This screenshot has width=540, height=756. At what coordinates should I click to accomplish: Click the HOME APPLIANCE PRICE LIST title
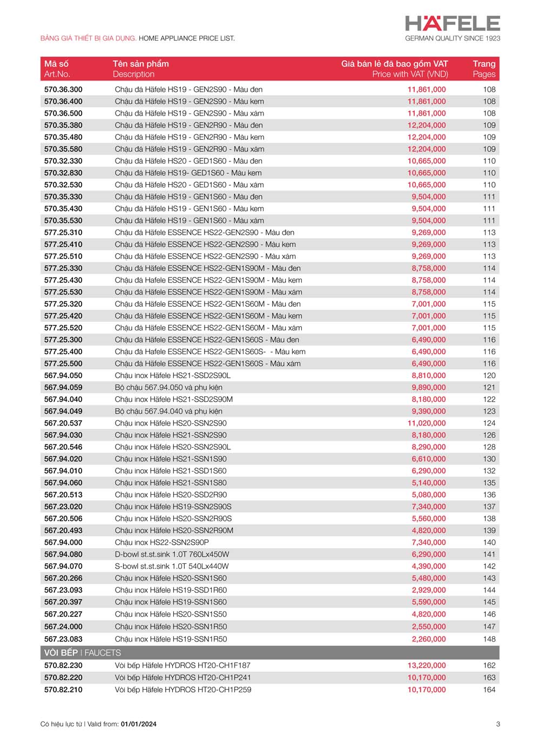click(186, 38)
